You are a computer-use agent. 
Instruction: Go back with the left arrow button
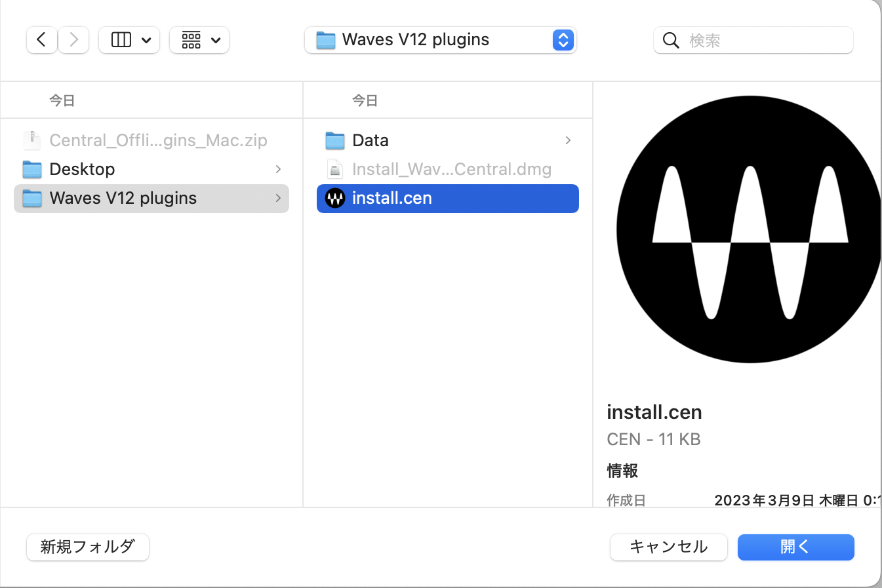click(x=41, y=40)
